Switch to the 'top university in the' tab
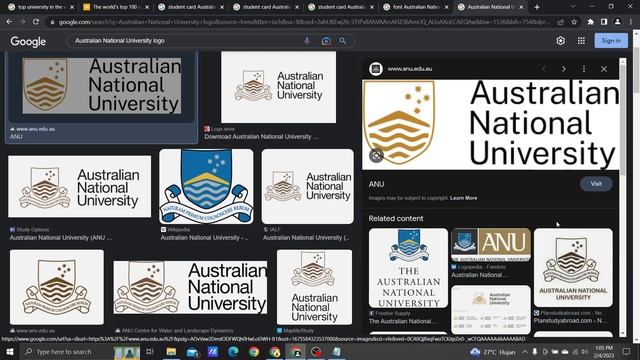The width and height of the screenshot is (640, 360). click(x=40, y=7)
